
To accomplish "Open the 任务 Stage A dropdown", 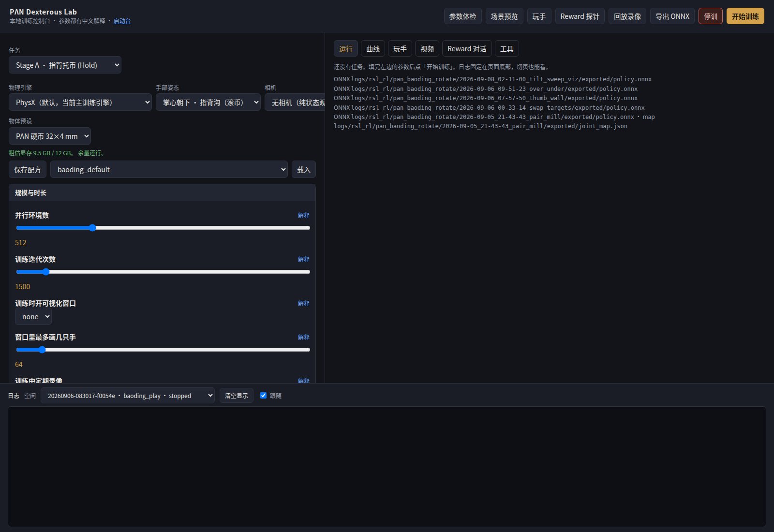I will 65,65.
